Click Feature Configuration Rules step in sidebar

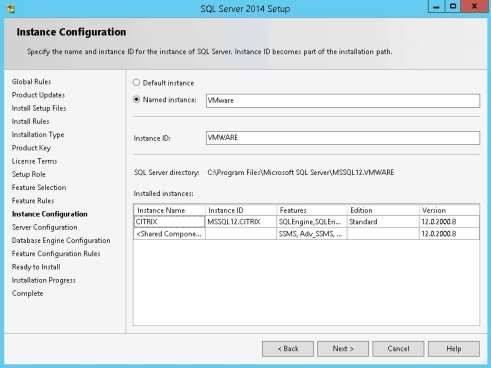point(56,254)
